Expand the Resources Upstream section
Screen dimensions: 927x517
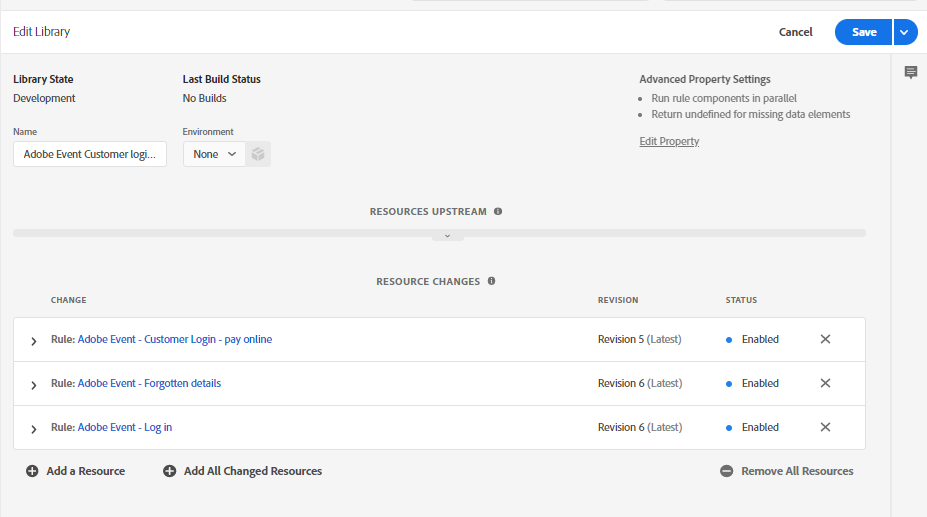click(447, 236)
